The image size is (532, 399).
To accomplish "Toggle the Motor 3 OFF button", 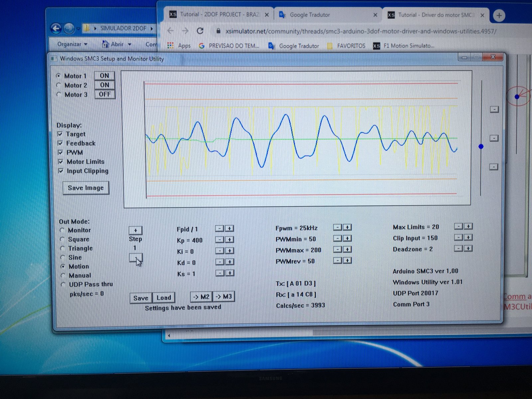I will pos(104,94).
